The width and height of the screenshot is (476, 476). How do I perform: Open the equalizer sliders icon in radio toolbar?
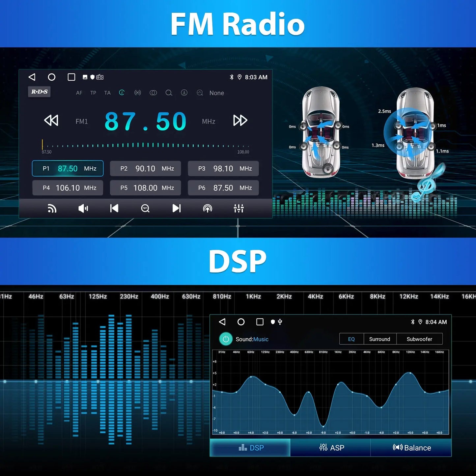coord(238,208)
